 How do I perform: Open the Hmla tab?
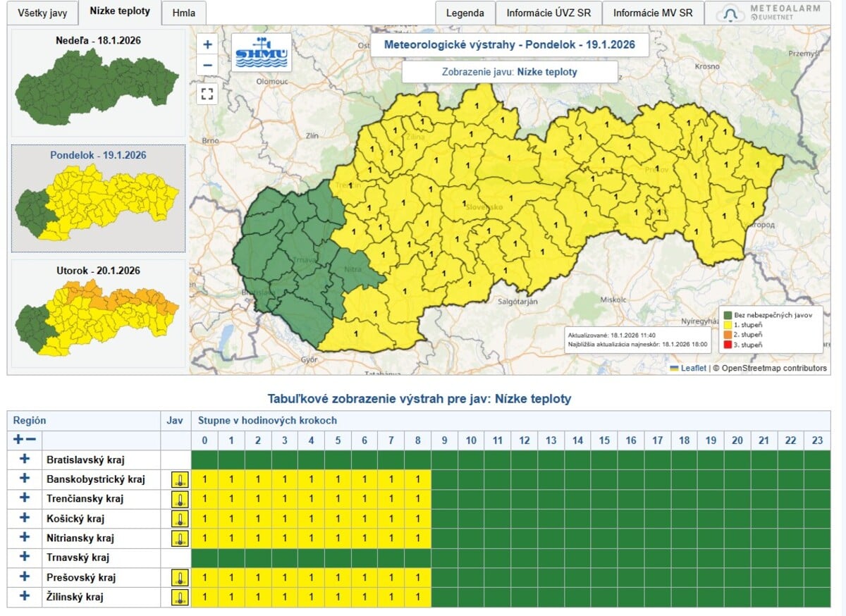(183, 13)
